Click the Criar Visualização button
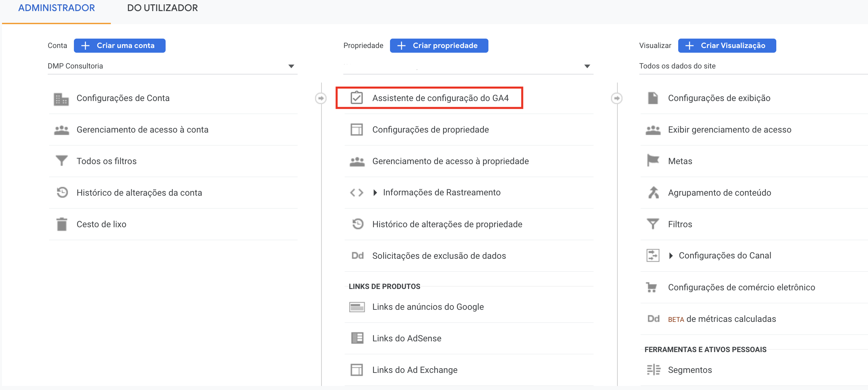 [727, 45]
